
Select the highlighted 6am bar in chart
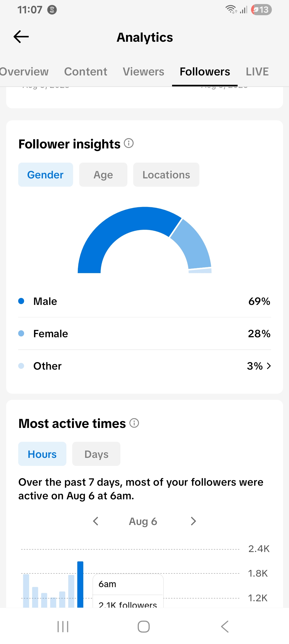click(80, 584)
